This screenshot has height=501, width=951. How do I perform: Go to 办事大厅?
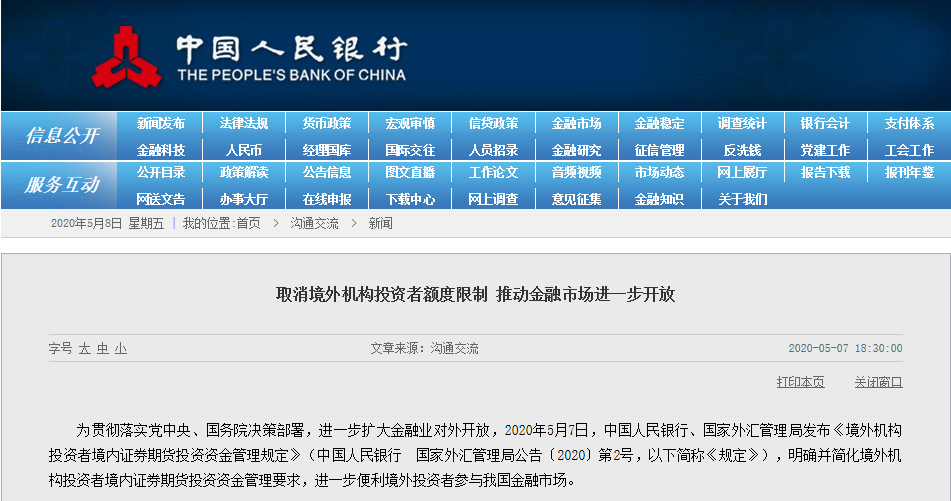click(x=244, y=199)
